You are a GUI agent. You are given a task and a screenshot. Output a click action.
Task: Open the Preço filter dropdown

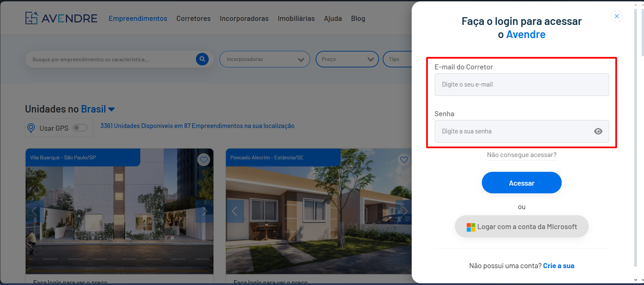point(347,59)
